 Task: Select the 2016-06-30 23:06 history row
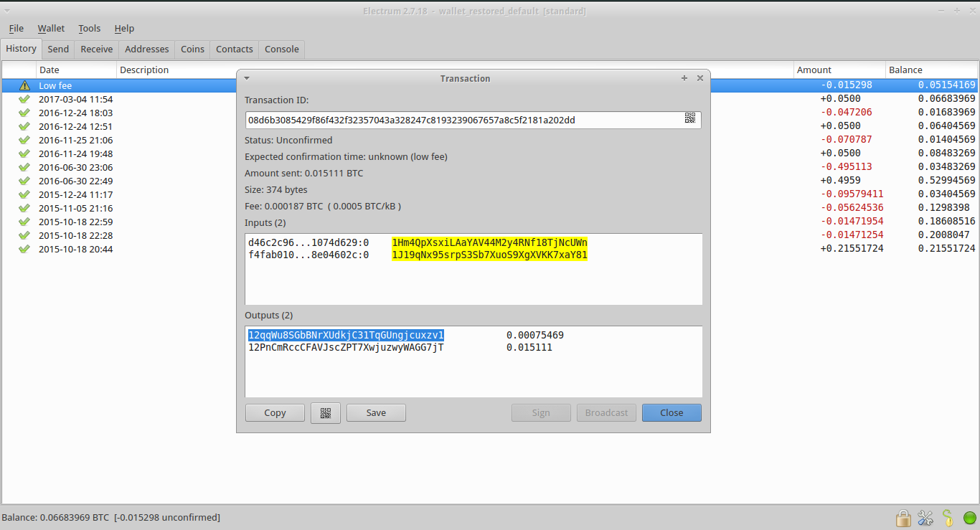pyautogui.click(x=490, y=167)
